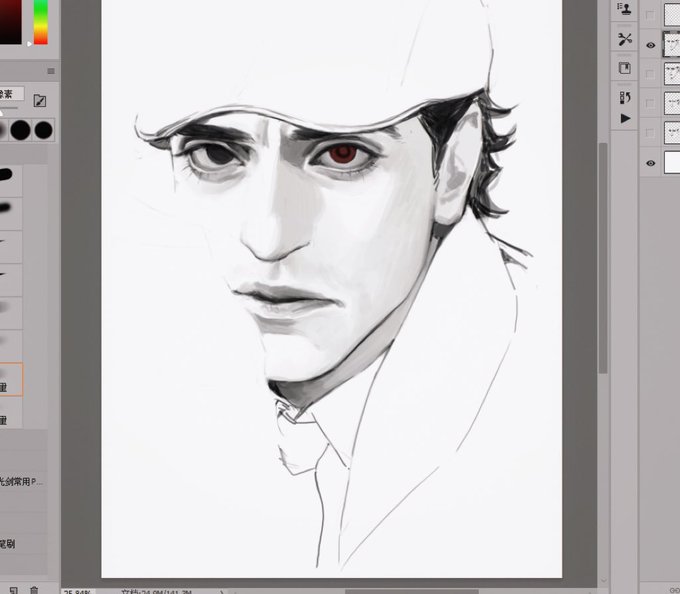
Task: Select the middle hard round brush tip
Action: click(x=20, y=130)
